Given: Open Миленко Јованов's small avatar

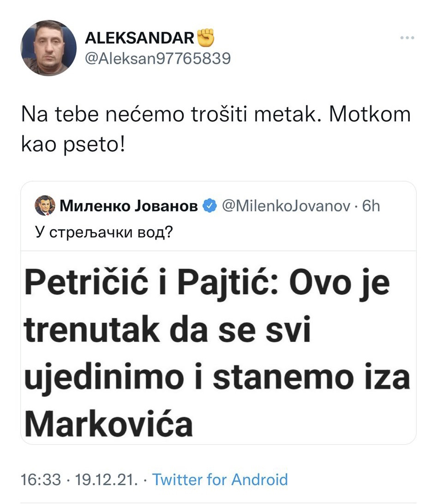Looking at the screenshot, I should coord(45,205).
